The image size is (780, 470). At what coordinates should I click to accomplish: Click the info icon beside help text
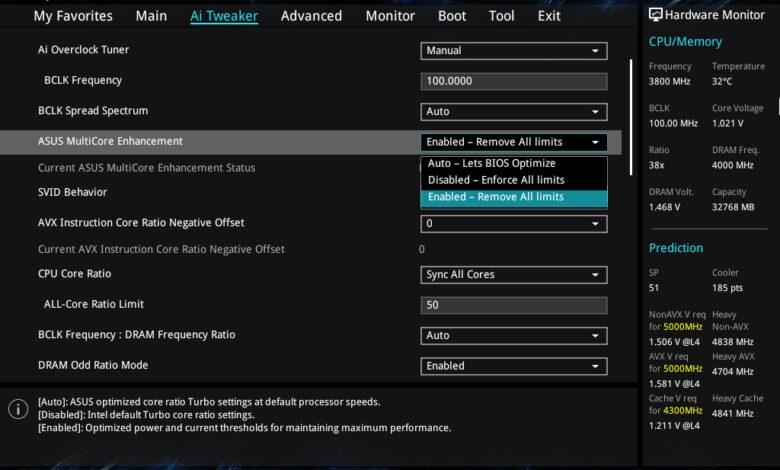(18, 409)
